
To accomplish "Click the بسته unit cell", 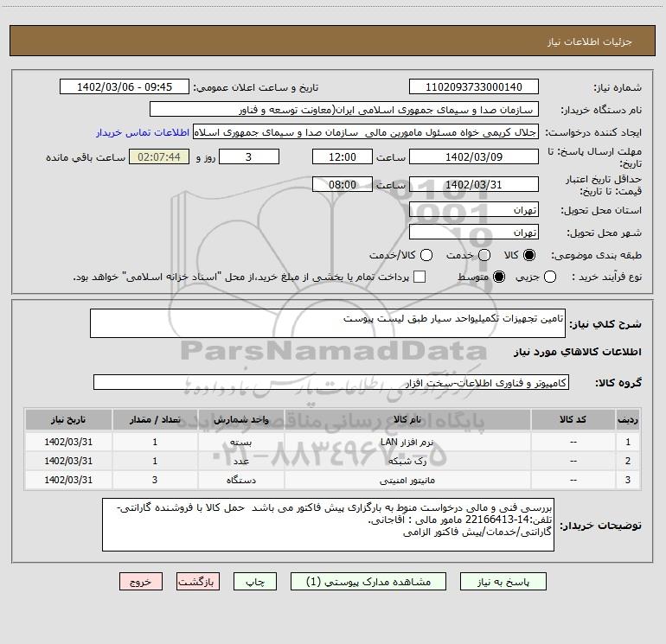I will coord(240,442).
